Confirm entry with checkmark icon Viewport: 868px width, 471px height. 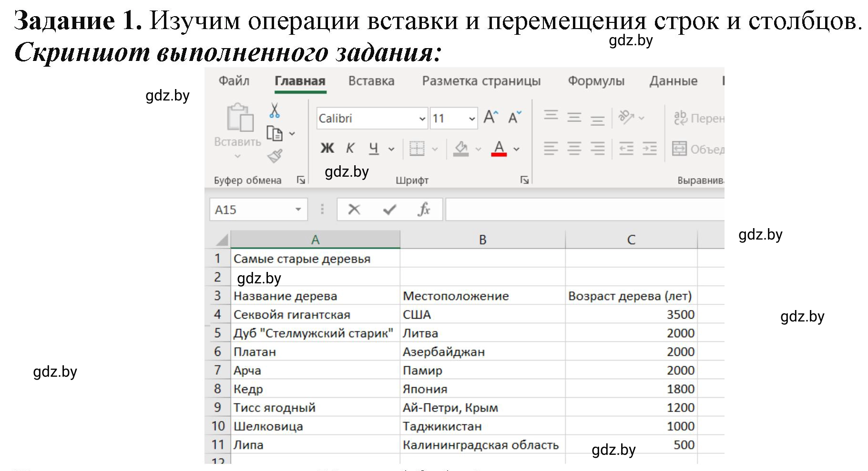point(389,210)
